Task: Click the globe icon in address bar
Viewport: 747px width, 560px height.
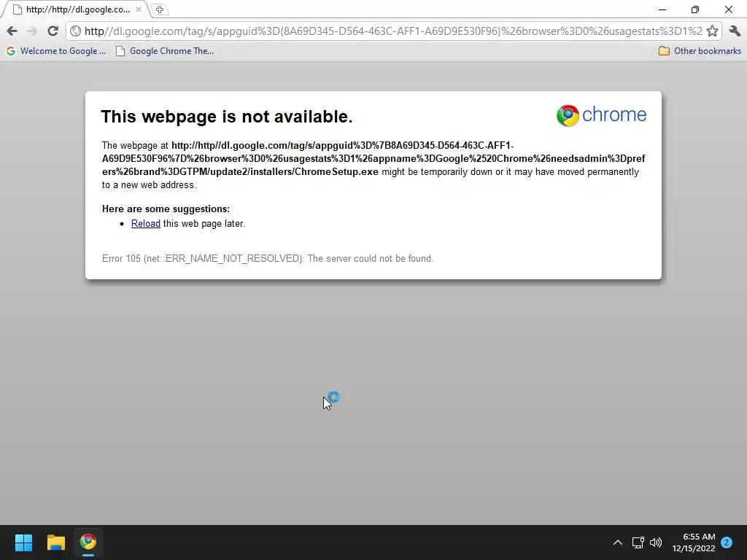Action: click(x=75, y=31)
